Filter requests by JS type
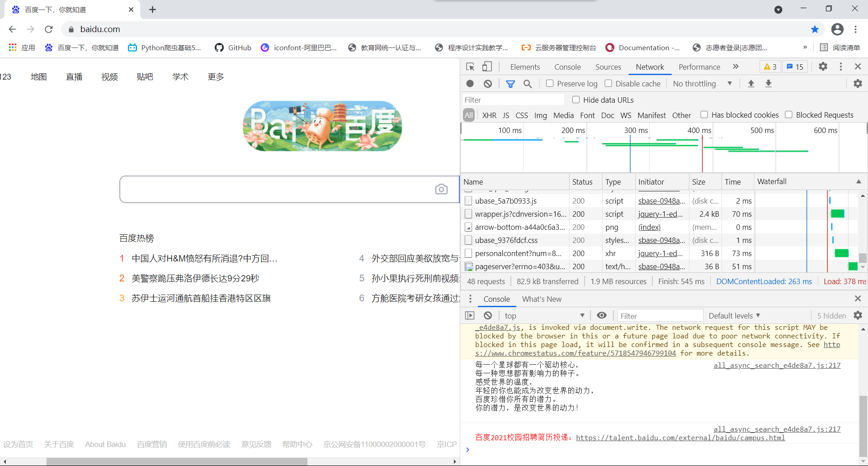This screenshot has width=868, height=466. [506, 115]
